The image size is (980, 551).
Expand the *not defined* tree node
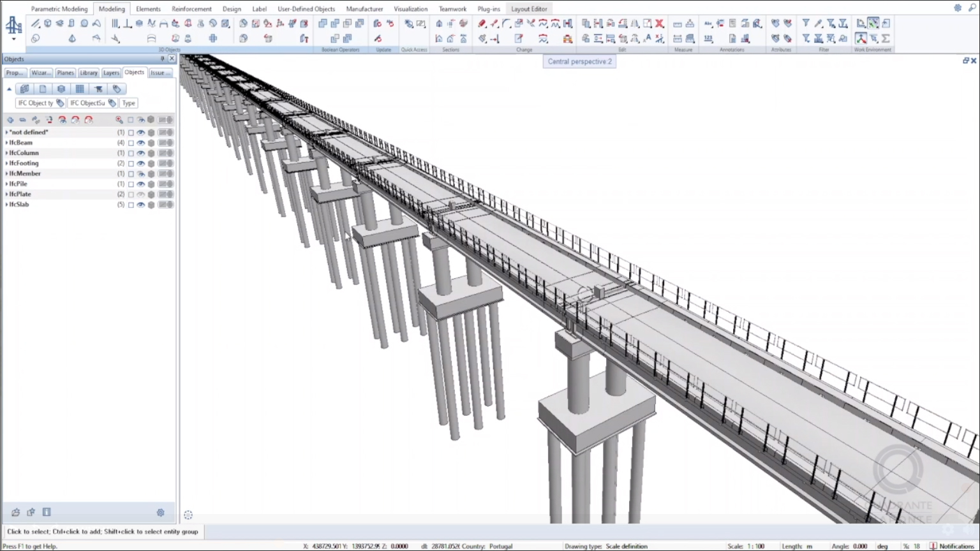(6, 133)
